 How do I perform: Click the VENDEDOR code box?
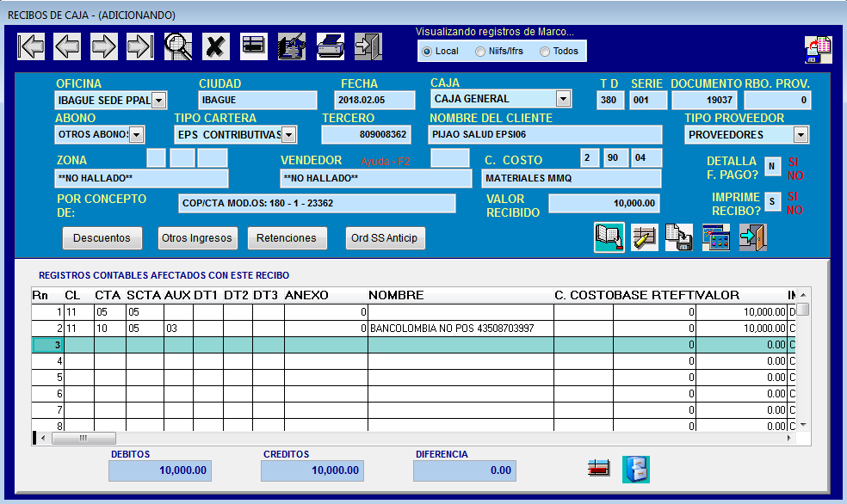(x=450, y=158)
